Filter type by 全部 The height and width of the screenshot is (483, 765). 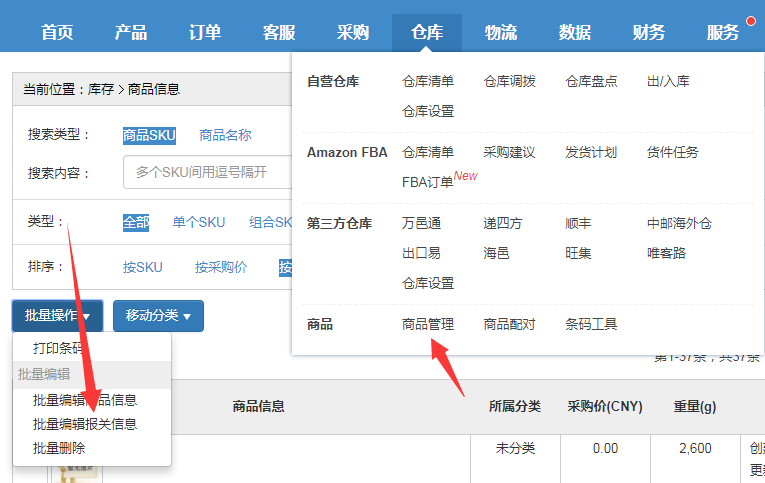coord(136,222)
